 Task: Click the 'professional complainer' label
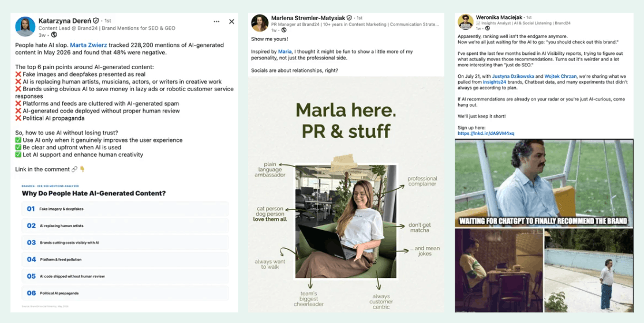(x=422, y=181)
